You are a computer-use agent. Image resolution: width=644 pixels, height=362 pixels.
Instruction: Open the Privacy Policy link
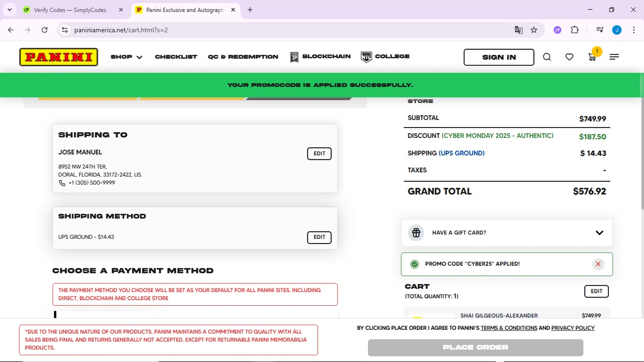573,328
